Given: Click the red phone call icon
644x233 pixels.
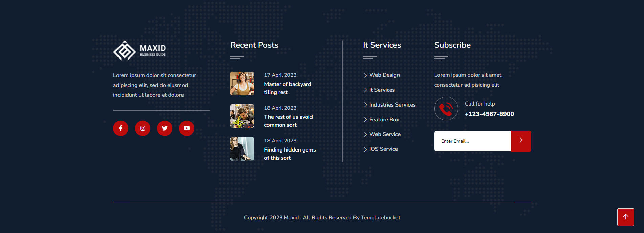Looking at the screenshot, I should [x=446, y=109].
